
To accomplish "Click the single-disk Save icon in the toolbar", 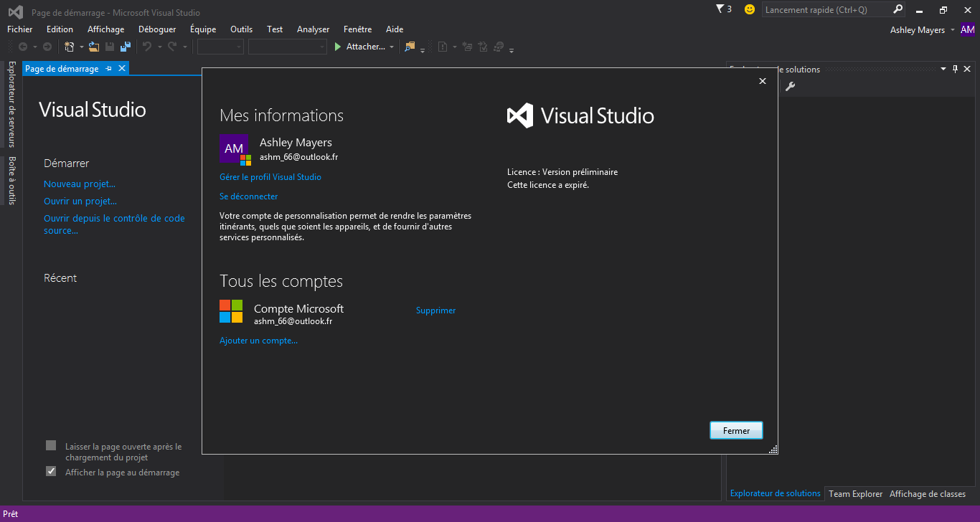I will [110, 47].
